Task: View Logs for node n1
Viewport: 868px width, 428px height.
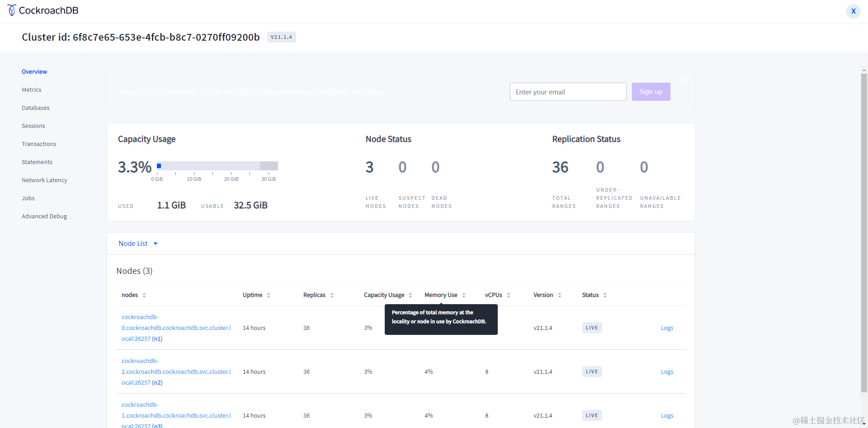Action: point(667,328)
